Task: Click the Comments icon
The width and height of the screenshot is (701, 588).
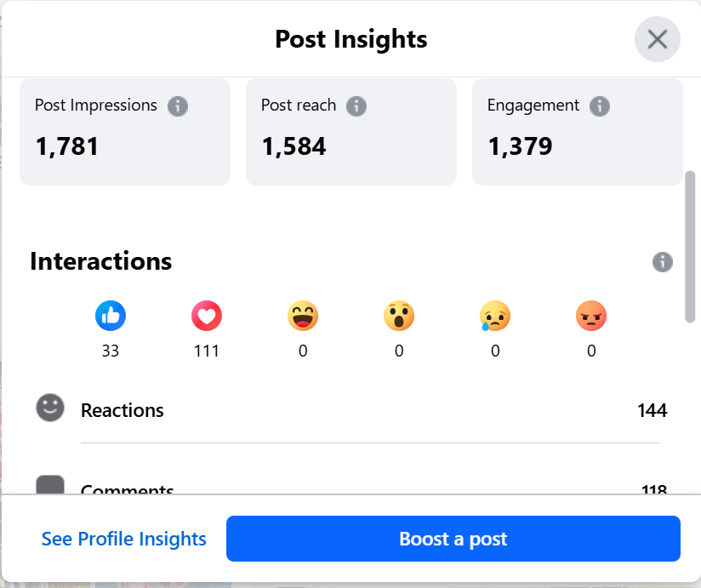Action: tap(50, 486)
